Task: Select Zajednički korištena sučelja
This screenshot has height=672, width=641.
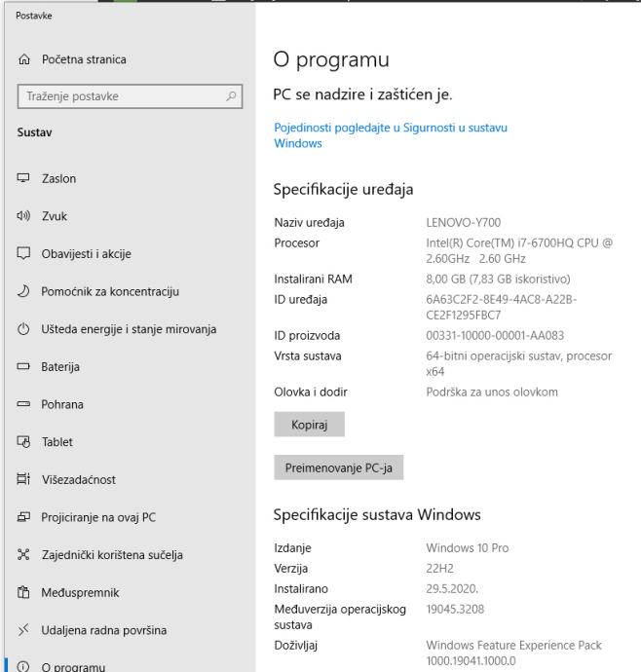Action: 112,555
